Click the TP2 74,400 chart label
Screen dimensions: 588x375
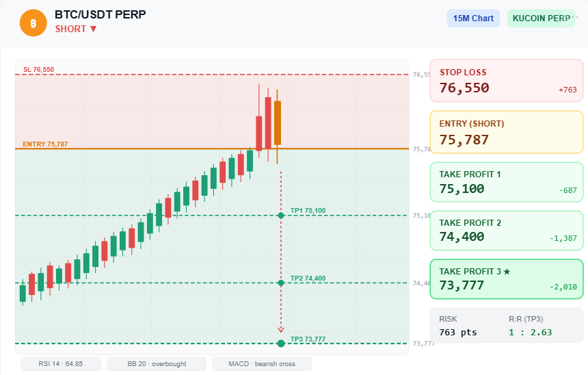point(308,278)
